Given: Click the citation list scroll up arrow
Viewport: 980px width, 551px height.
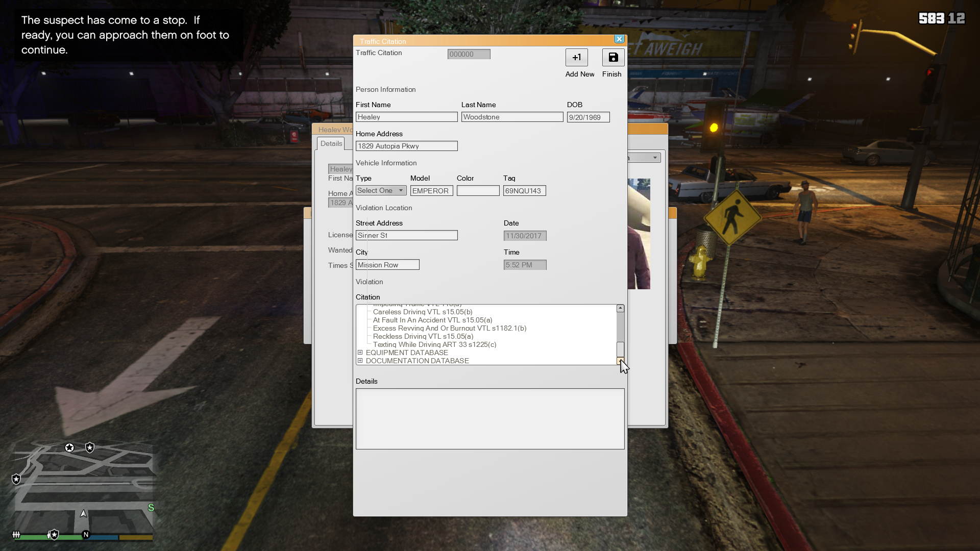Looking at the screenshot, I should tap(620, 308).
